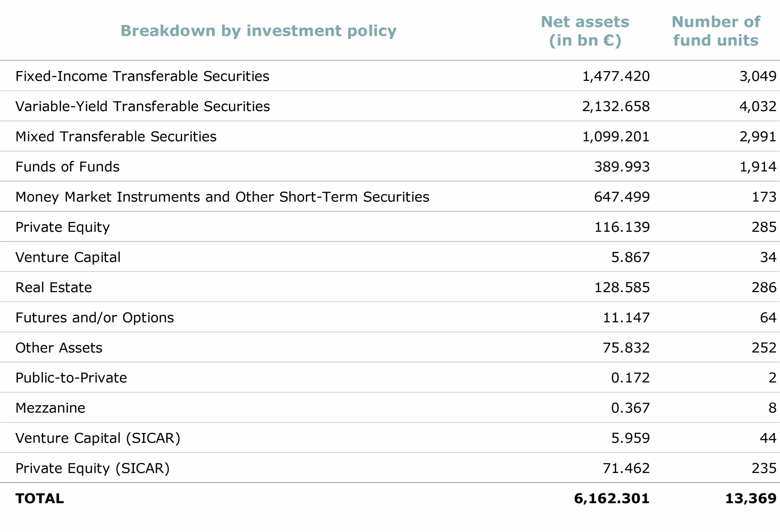Select the Futures and/or Options row label

click(x=95, y=318)
